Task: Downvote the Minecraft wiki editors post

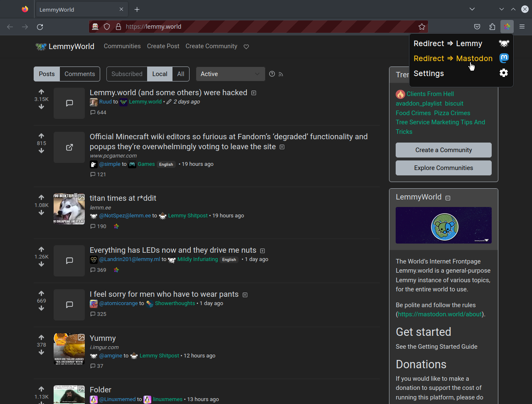Action: pos(41,151)
